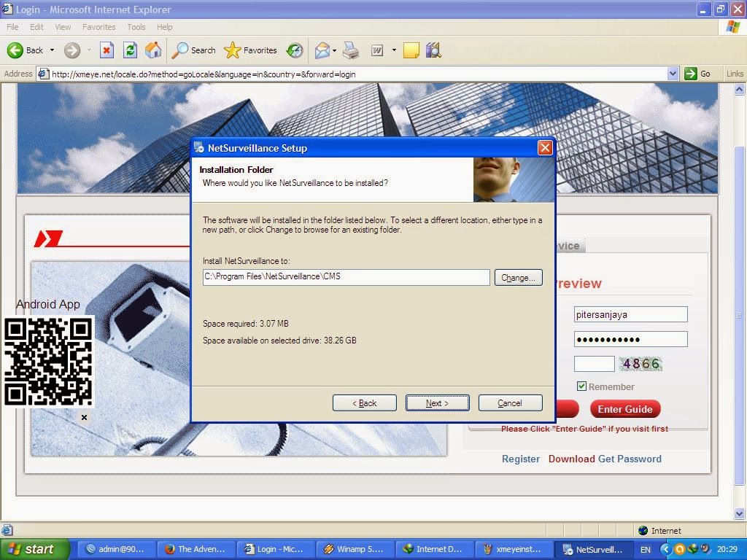Click the username field pitersanjaya
This screenshot has width=747, height=560.
tap(631, 314)
